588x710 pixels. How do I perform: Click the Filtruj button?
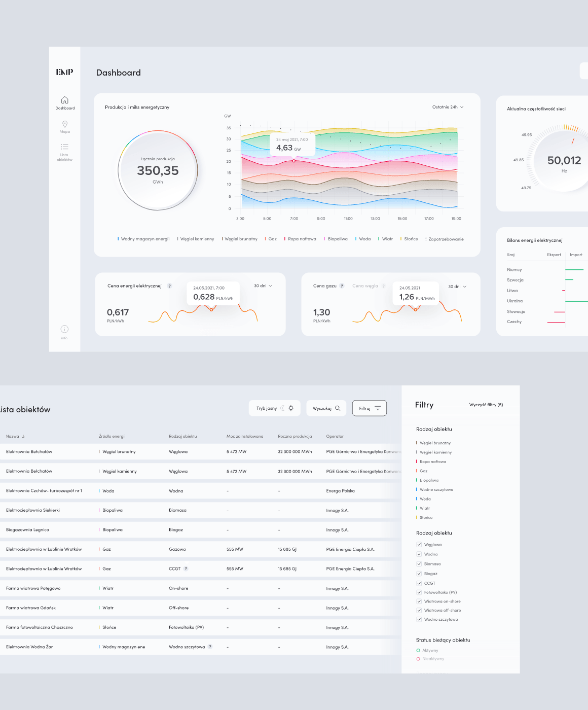coord(370,408)
